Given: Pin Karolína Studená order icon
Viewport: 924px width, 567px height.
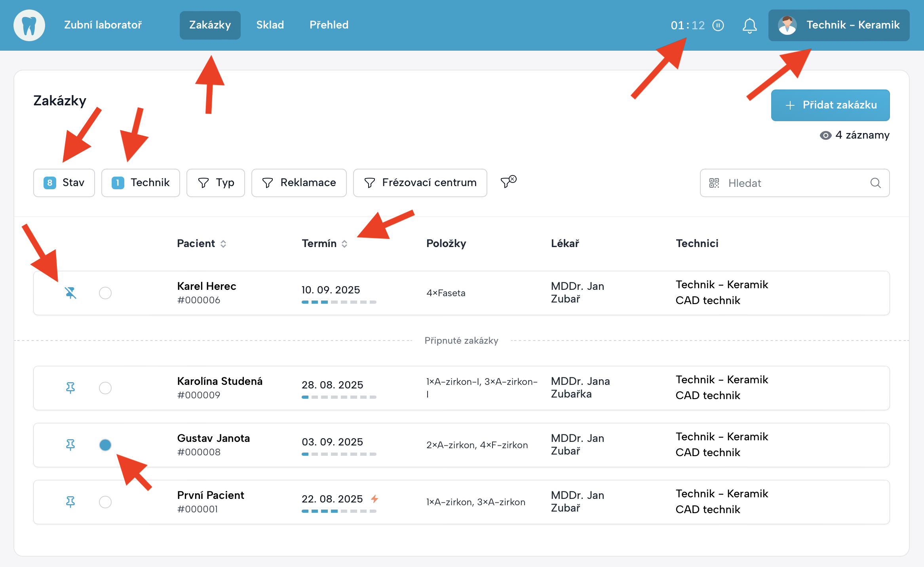Looking at the screenshot, I should [70, 388].
